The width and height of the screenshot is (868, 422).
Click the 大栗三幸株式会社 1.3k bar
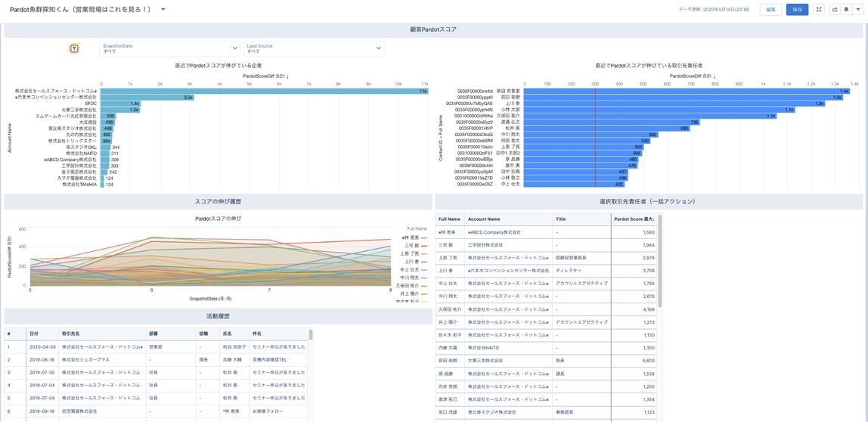[120, 110]
